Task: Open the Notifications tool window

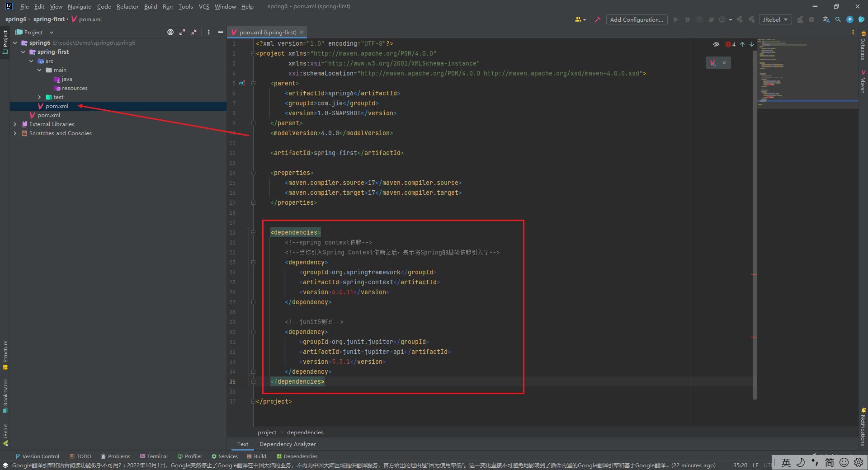Action: 863,427
